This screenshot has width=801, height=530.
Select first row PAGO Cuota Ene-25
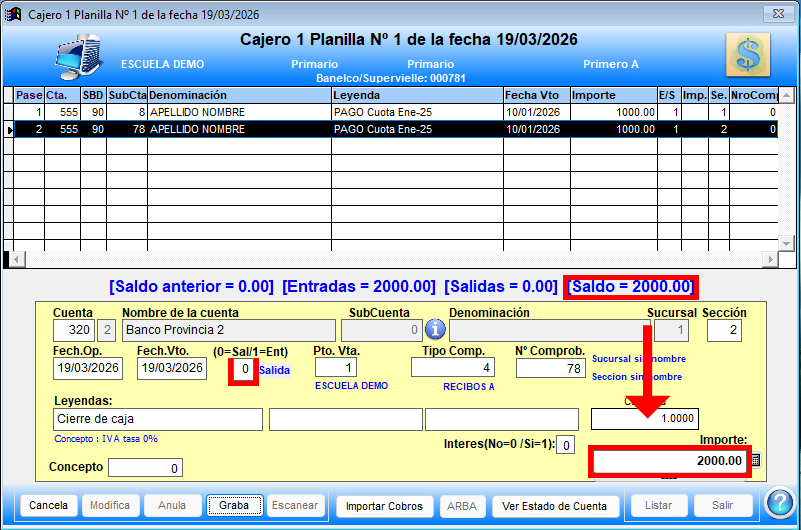[416, 113]
